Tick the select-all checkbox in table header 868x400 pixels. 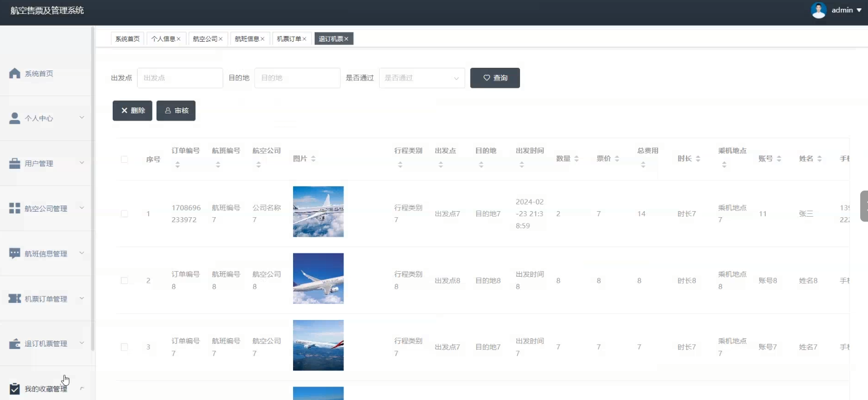(x=124, y=159)
